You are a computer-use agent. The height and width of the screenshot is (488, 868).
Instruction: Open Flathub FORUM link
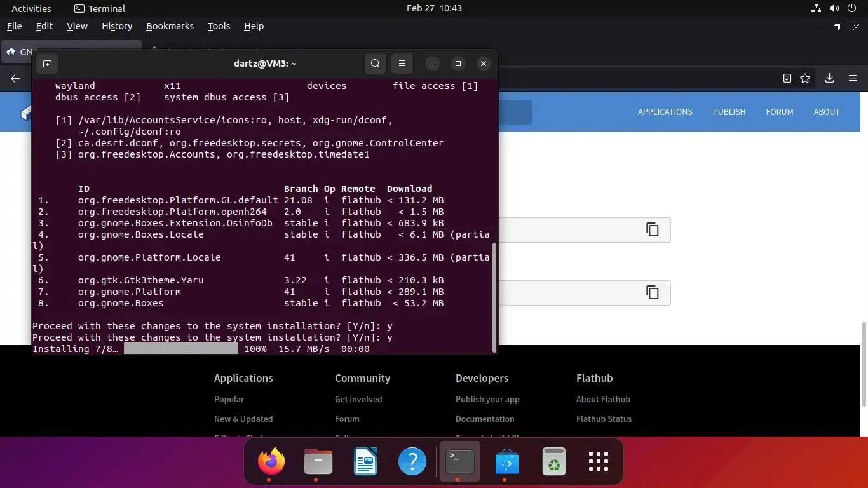[x=780, y=112]
